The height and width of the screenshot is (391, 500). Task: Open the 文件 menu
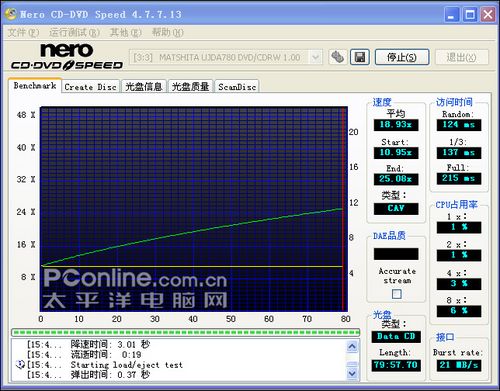click(x=23, y=32)
